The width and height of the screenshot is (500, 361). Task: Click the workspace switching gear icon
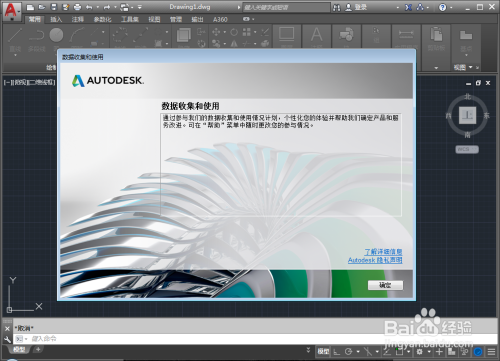420,351
